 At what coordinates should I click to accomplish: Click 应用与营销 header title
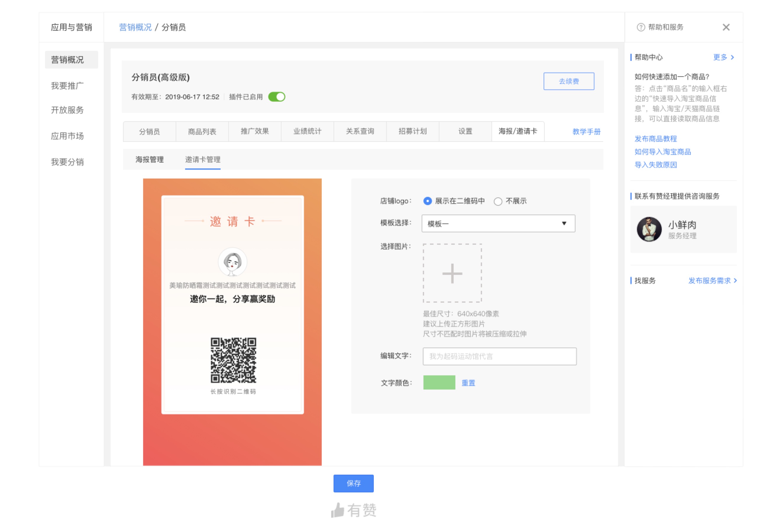(x=72, y=27)
